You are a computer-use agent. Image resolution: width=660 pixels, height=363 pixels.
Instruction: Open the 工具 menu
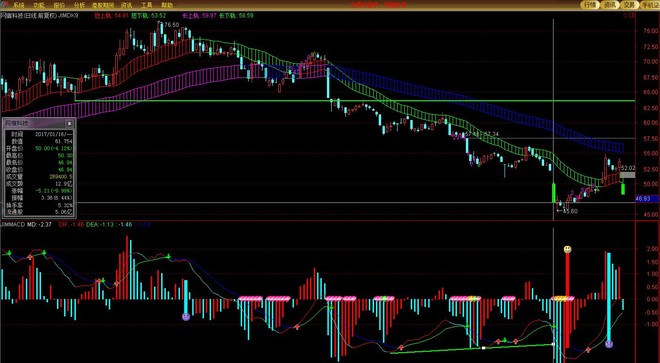pyautogui.click(x=146, y=5)
